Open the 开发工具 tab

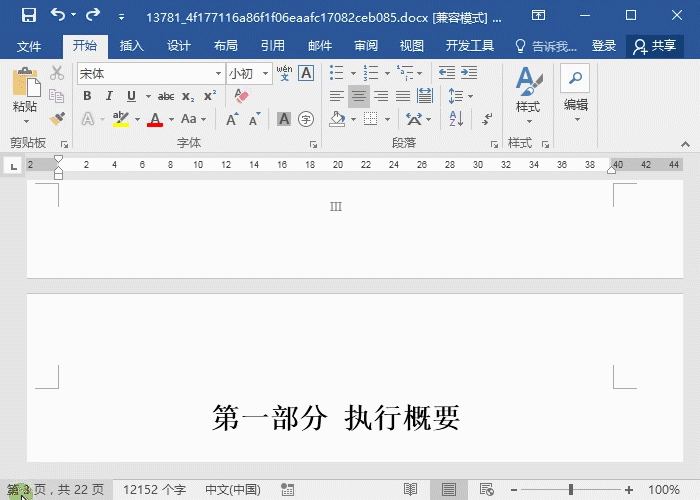(470, 46)
